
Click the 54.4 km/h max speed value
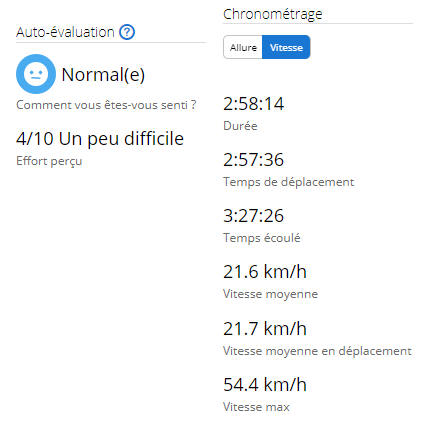tap(265, 385)
